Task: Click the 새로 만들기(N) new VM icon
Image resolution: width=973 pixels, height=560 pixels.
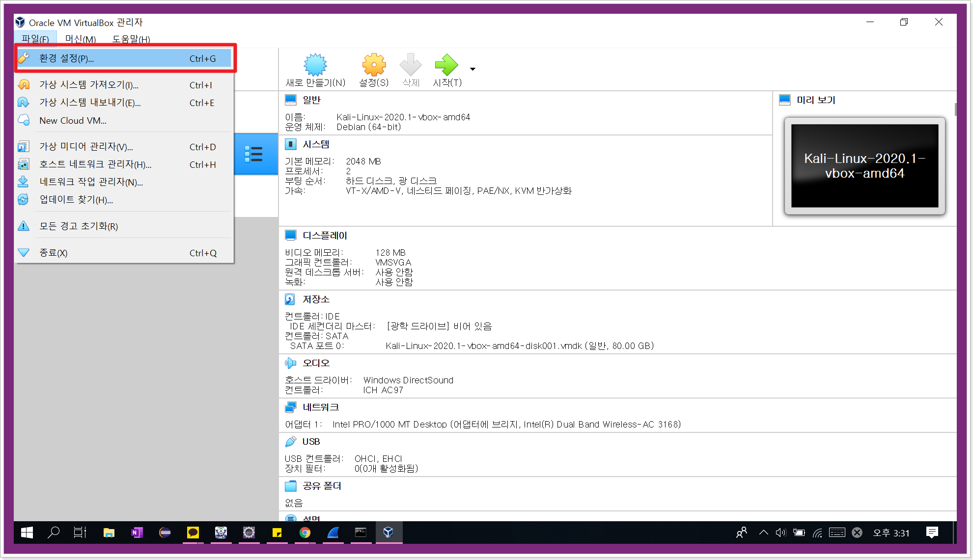Action: pos(315,65)
